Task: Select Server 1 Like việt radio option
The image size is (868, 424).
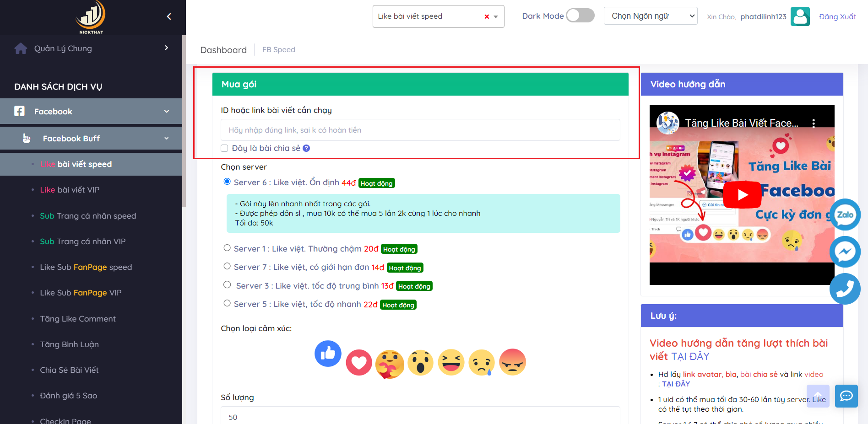Action: point(227,248)
